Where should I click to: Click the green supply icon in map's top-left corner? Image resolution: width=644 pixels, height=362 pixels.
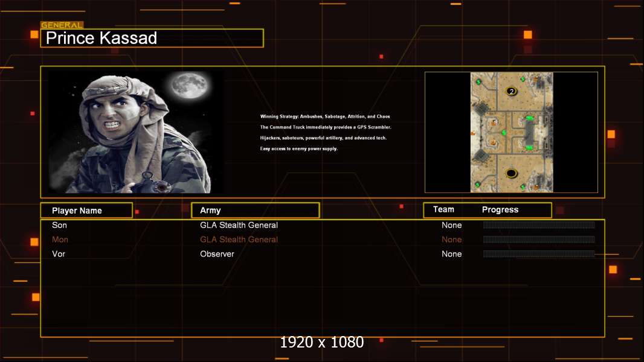point(478,82)
